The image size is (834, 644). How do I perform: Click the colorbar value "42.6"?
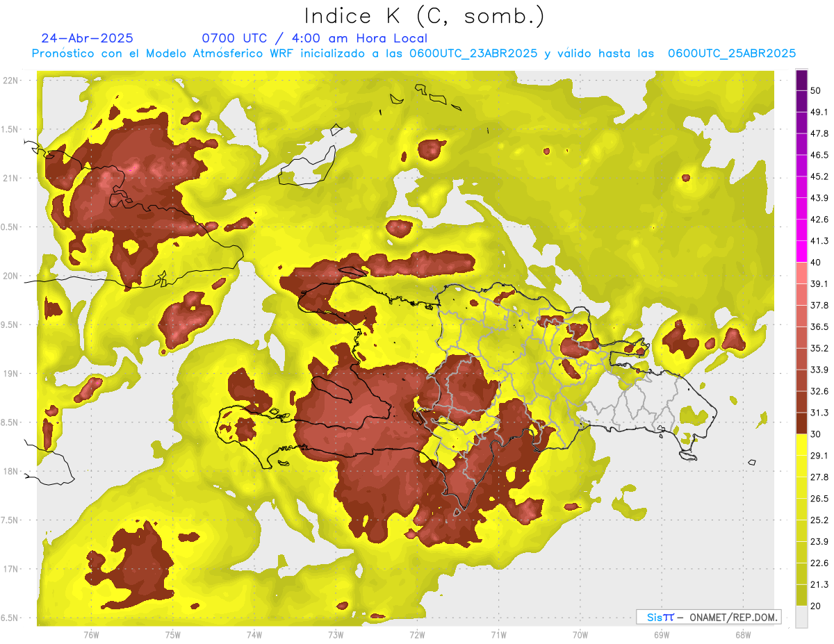coord(819,220)
